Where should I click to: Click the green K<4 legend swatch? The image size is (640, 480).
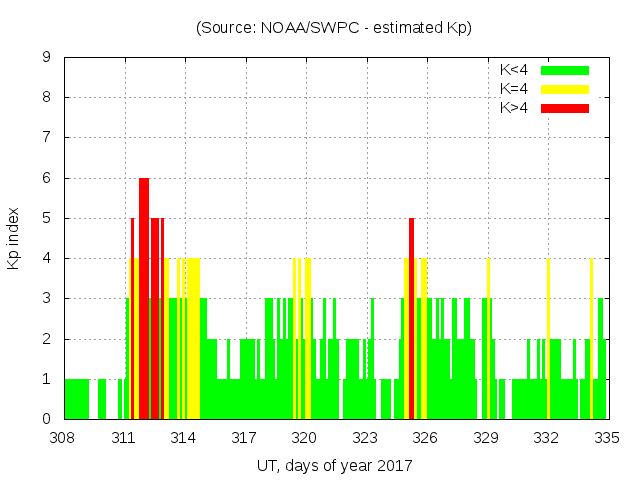coord(565,70)
